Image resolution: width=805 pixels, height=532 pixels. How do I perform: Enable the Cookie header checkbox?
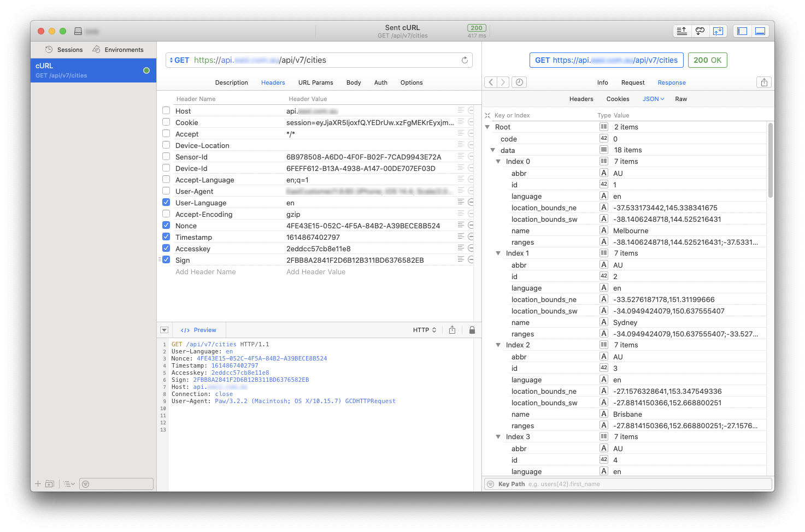[x=166, y=122]
